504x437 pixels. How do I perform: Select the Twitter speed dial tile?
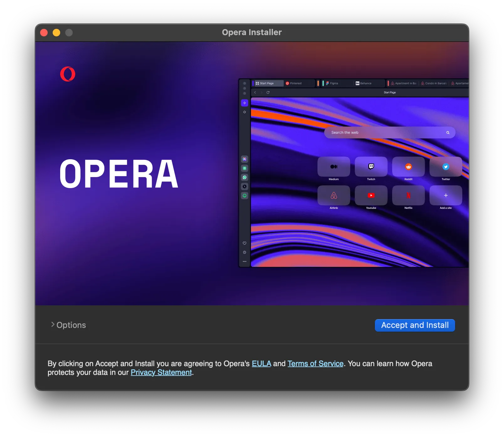[x=445, y=167]
